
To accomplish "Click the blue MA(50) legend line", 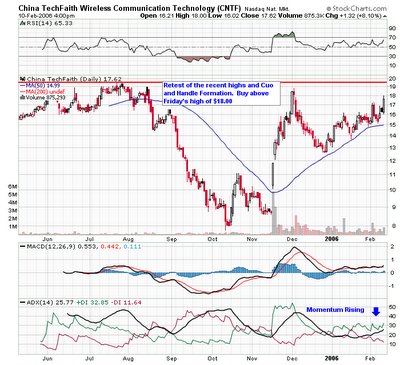I will click(22, 85).
